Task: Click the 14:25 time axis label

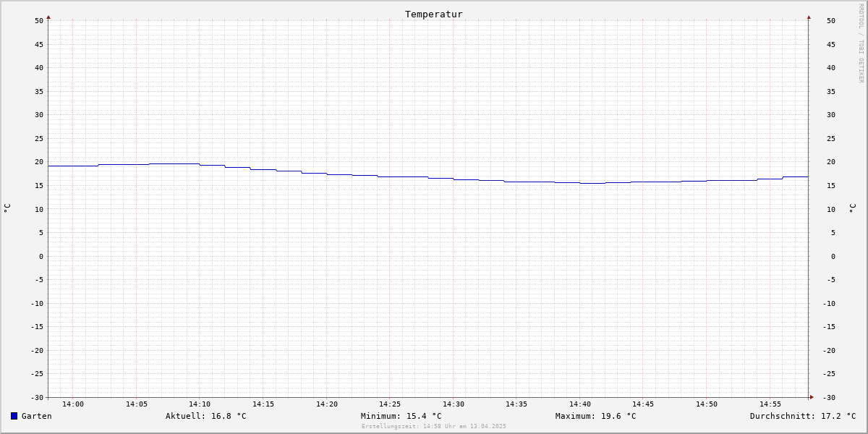Action: pos(390,404)
